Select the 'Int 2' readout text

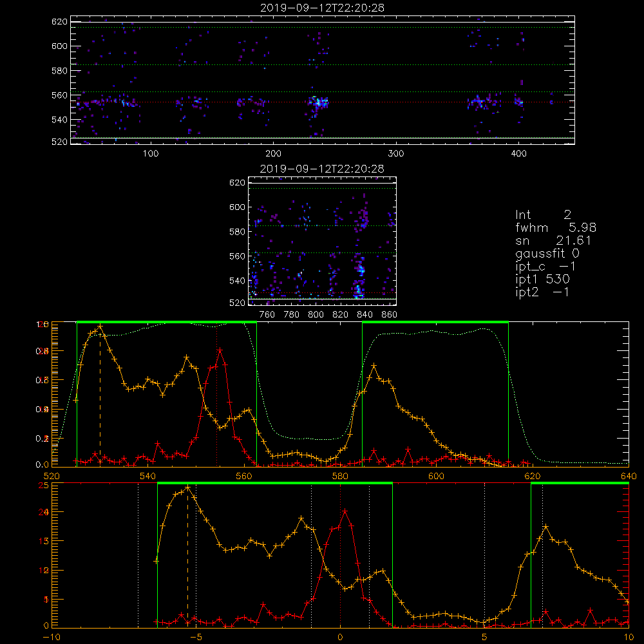click(543, 214)
